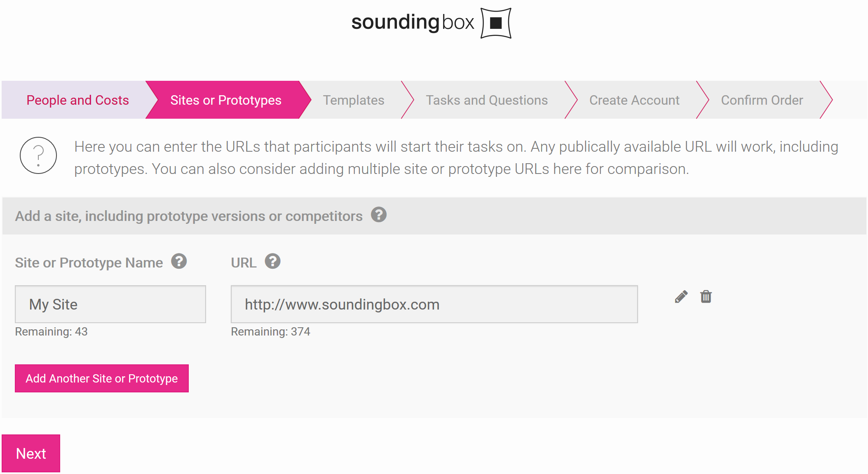868x474 pixels.
Task: Focus the URL field with soundingbox.com
Action: coord(434,304)
